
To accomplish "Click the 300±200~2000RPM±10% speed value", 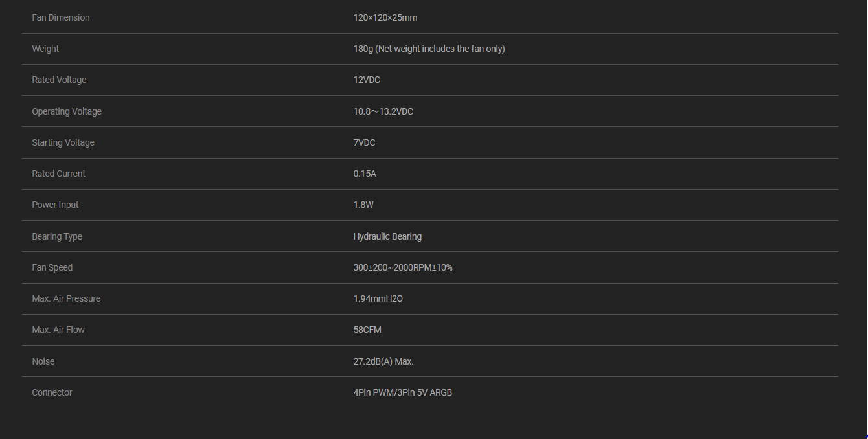I will (403, 267).
